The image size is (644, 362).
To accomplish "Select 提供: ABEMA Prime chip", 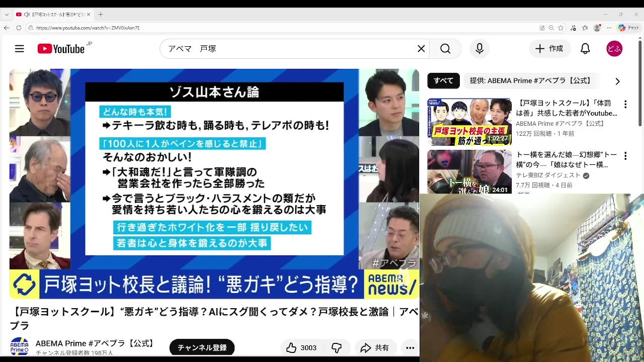I will (x=531, y=80).
